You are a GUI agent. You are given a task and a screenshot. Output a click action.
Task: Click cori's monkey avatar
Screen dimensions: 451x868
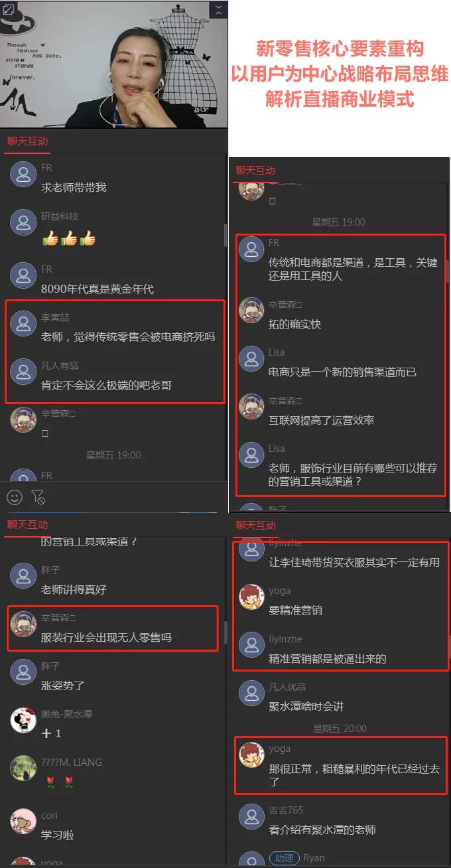(x=23, y=821)
